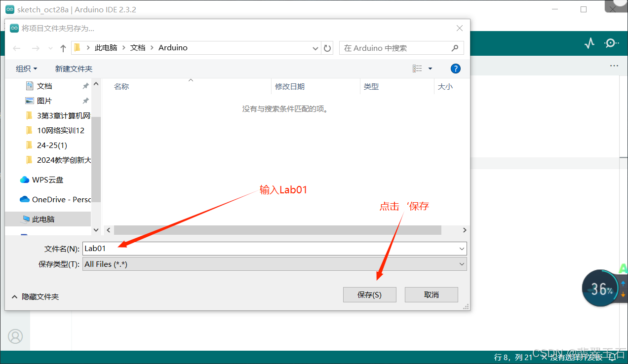The height and width of the screenshot is (364, 628).
Task: Collapse folders with 隐藏文件夹
Action: click(35, 296)
